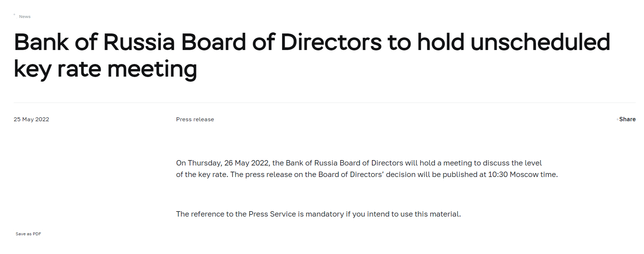Click "10:30 Moscow time" in the body text
The image size is (644, 254).
click(x=522, y=174)
